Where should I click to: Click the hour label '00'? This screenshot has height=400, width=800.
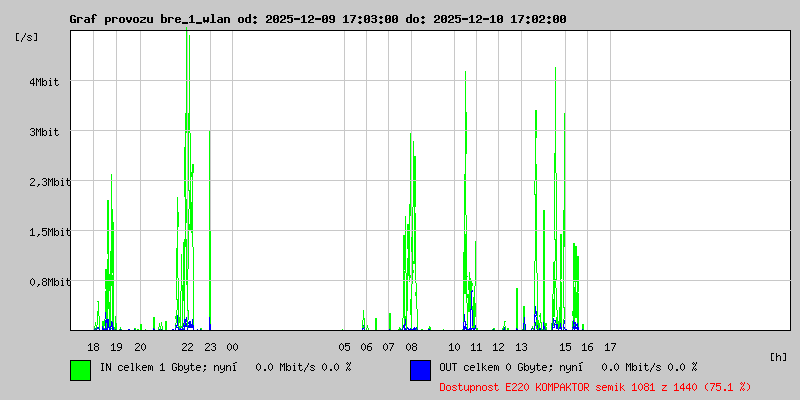click(232, 347)
